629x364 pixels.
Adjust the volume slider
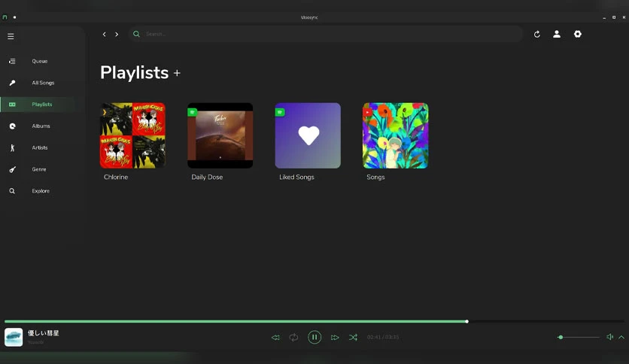click(579, 337)
